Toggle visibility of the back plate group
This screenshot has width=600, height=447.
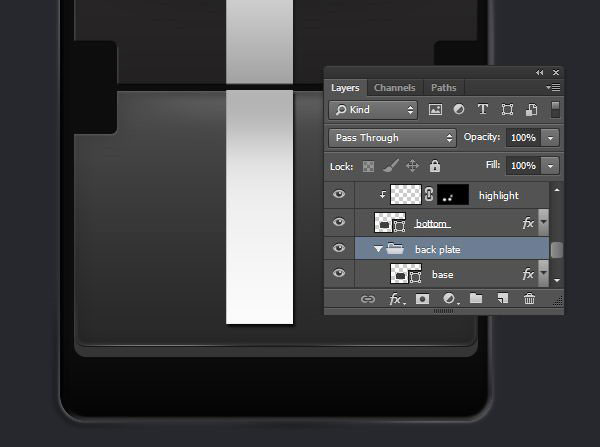click(340, 248)
